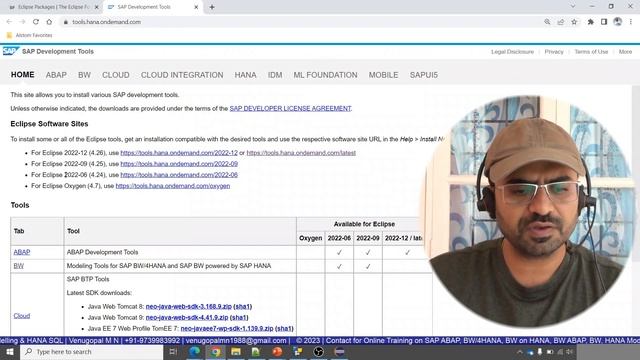Viewport: 640px width, 360px height.
Task: Open Task View on taskbar
Action: pos(173,351)
